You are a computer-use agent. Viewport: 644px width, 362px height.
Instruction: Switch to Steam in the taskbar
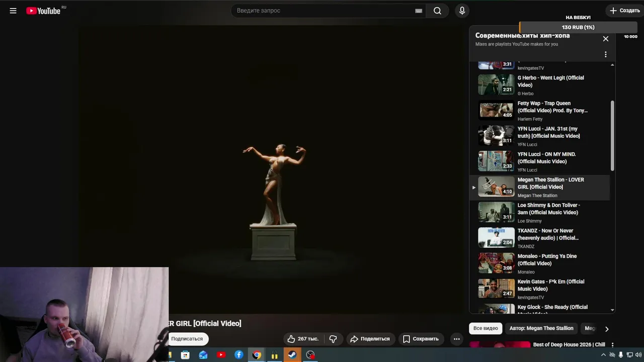click(292, 355)
